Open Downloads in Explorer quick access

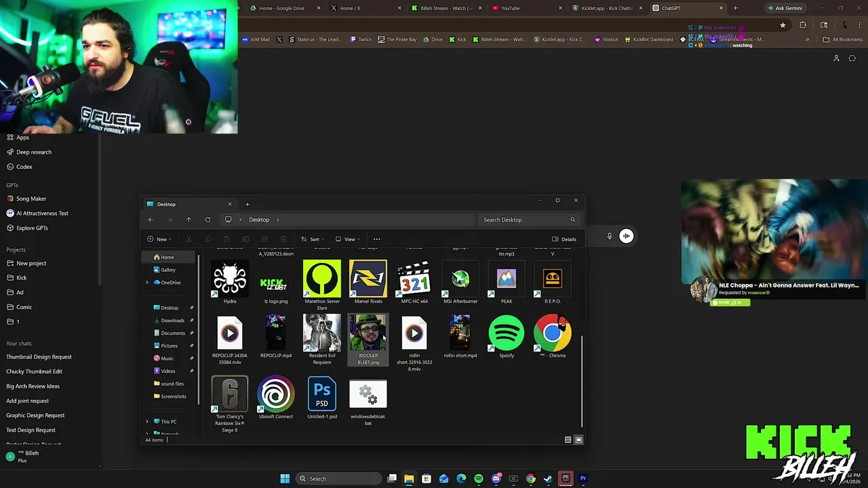coord(172,321)
